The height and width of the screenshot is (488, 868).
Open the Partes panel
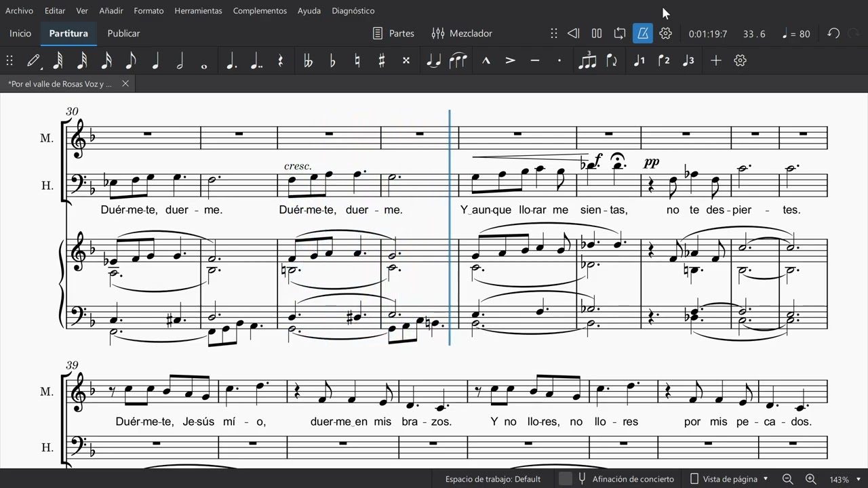coord(394,33)
